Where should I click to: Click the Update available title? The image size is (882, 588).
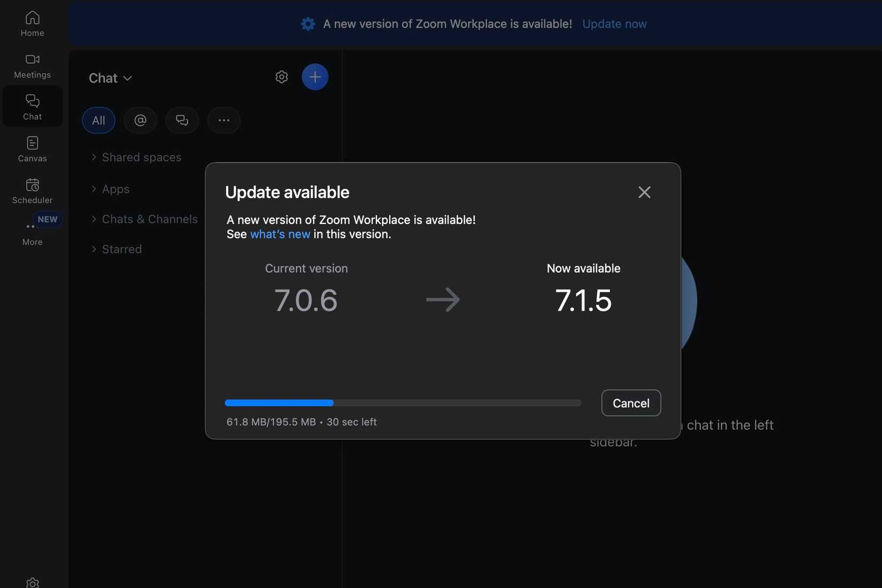pos(287,192)
